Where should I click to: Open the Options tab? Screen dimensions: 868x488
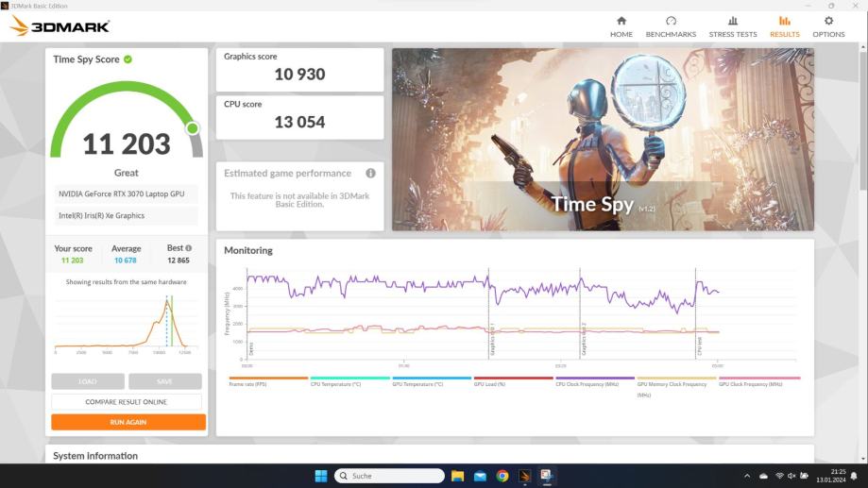click(828, 26)
